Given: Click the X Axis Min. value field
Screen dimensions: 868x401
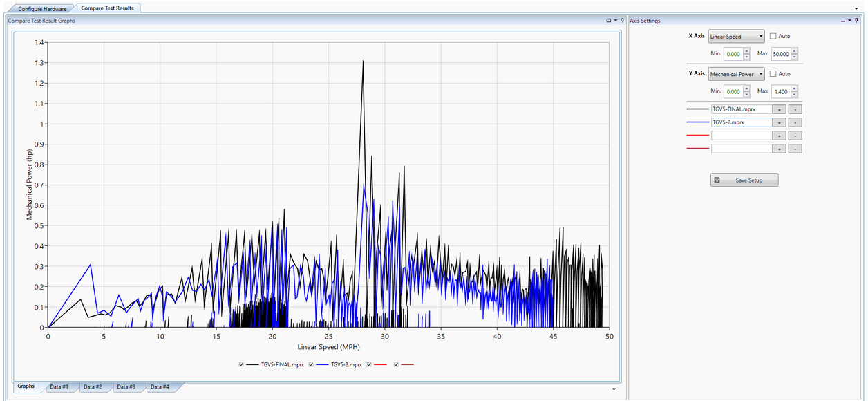Looking at the screenshot, I should (733, 54).
